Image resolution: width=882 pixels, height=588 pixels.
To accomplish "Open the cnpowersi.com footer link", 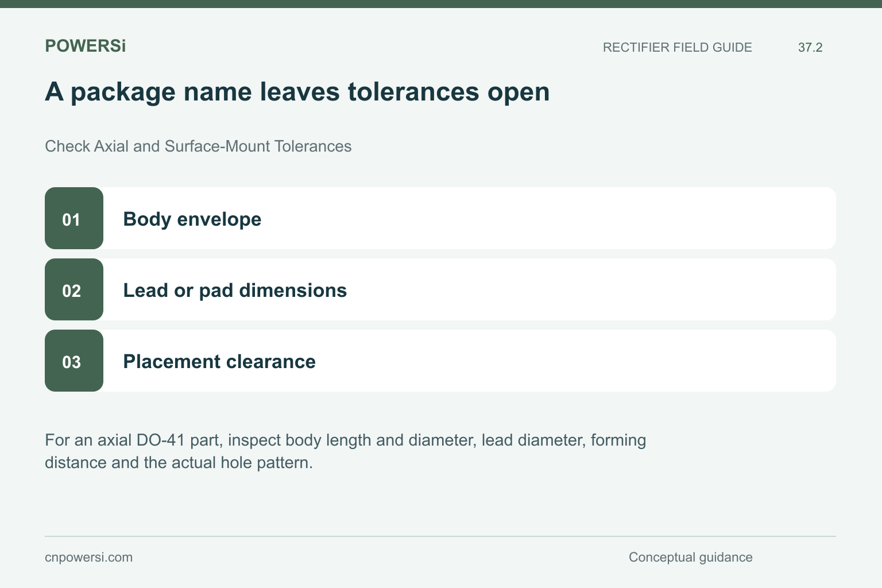I will pyautogui.click(x=88, y=558).
